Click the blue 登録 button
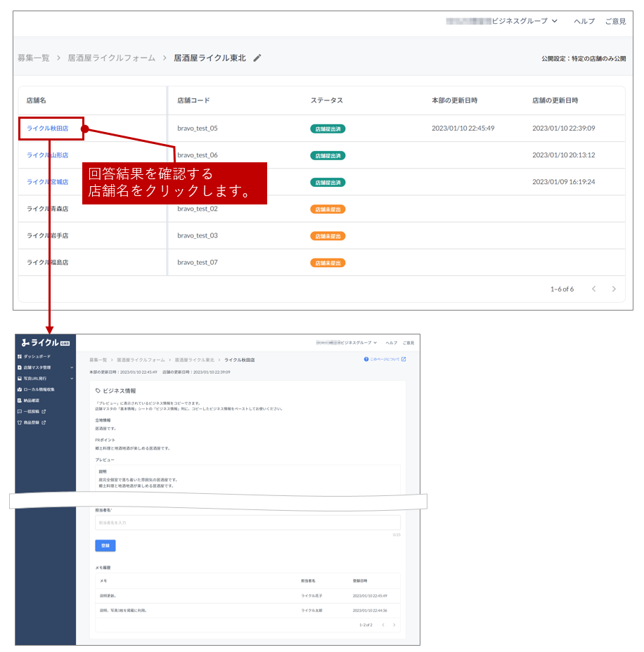644x652 pixels. tap(105, 545)
